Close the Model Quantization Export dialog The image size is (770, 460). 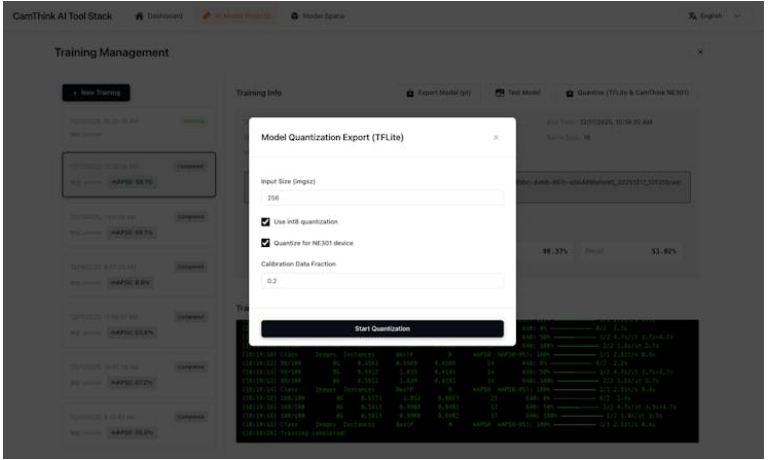click(x=496, y=137)
